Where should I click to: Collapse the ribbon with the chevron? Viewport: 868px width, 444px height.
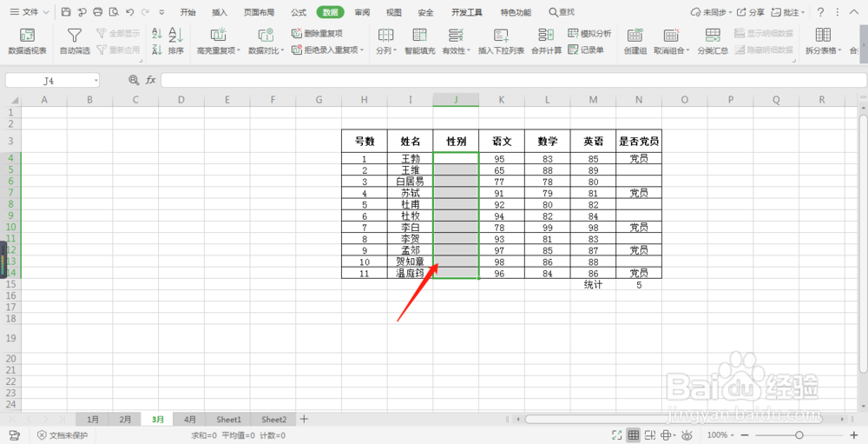(853, 11)
